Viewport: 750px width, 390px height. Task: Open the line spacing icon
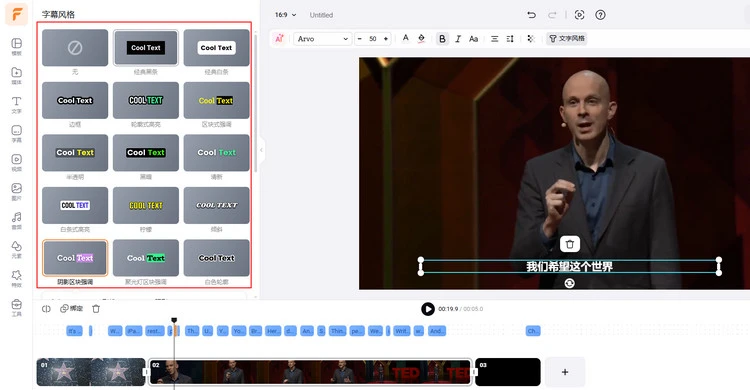pos(510,39)
